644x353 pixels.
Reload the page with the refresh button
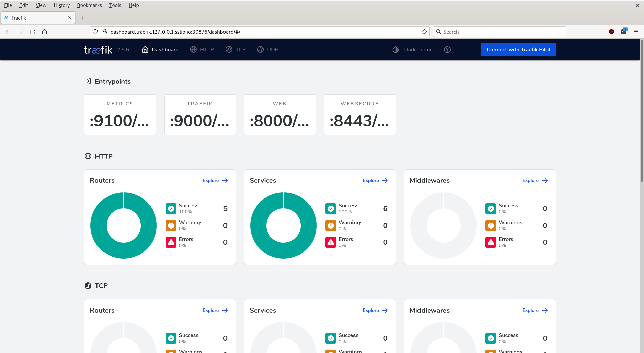(x=33, y=32)
